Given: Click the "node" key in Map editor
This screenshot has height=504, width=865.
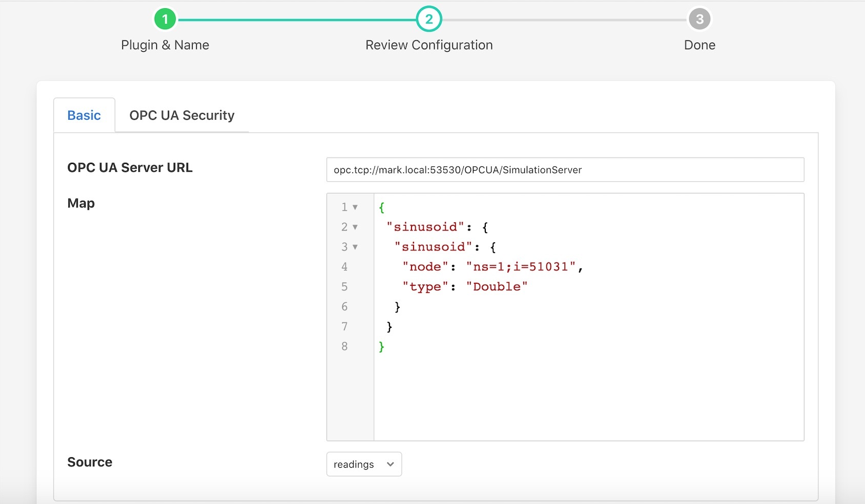Looking at the screenshot, I should pyautogui.click(x=425, y=267).
